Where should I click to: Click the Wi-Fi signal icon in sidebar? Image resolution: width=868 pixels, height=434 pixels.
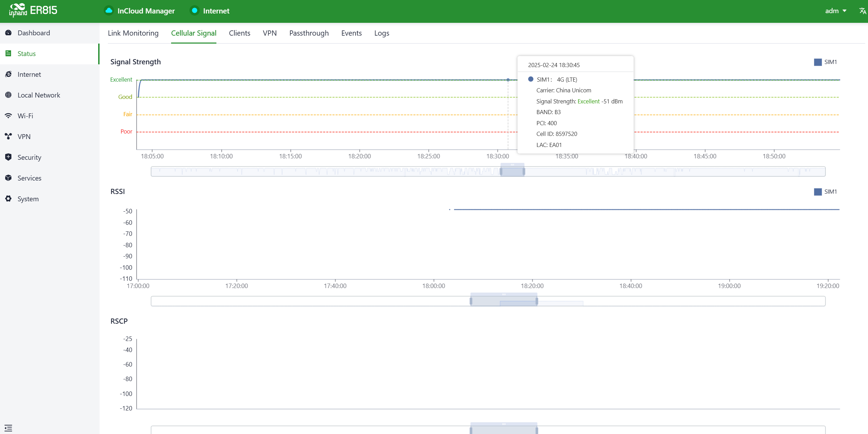coord(9,116)
